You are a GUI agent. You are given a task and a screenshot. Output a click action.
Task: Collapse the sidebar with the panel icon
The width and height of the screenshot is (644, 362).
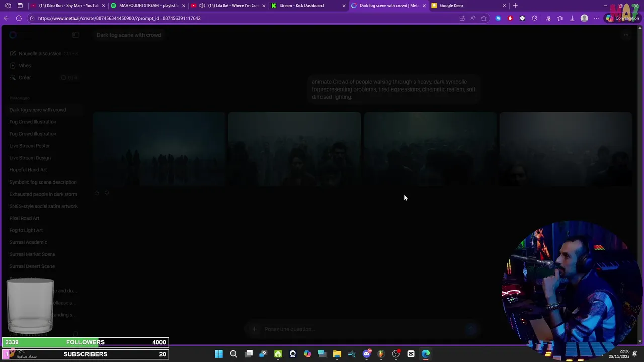click(75, 35)
